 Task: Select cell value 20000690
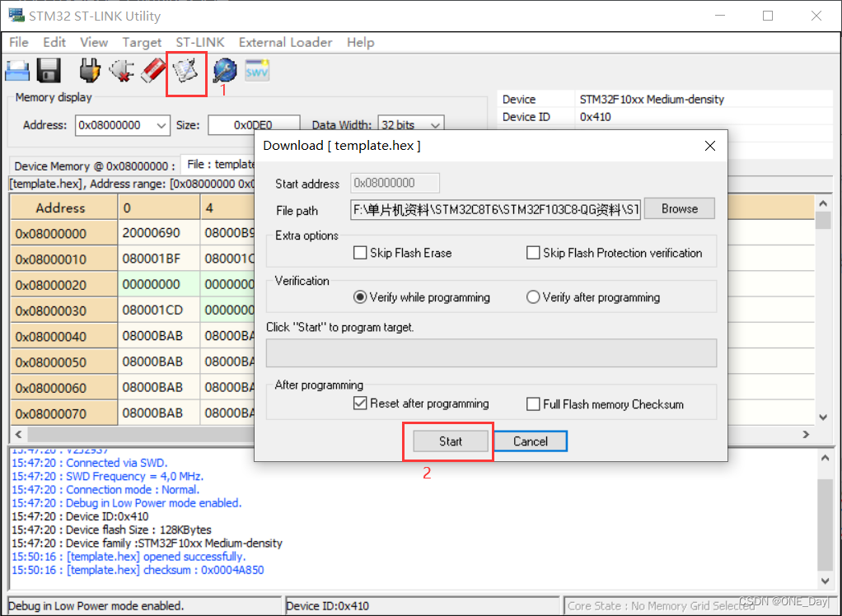(x=159, y=233)
